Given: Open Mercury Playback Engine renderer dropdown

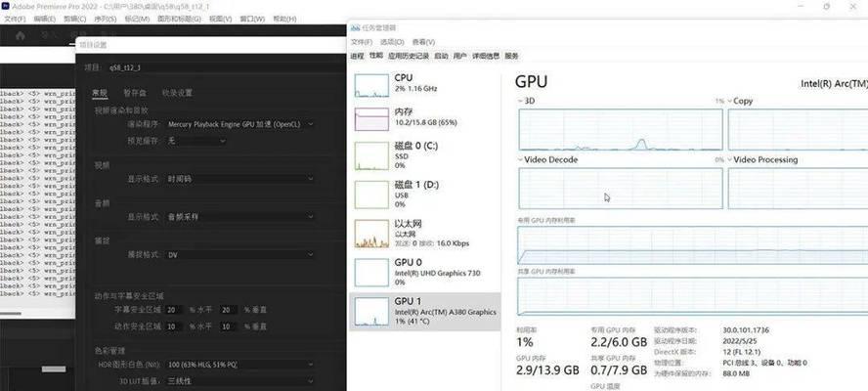Looking at the screenshot, I should [240, 124].
